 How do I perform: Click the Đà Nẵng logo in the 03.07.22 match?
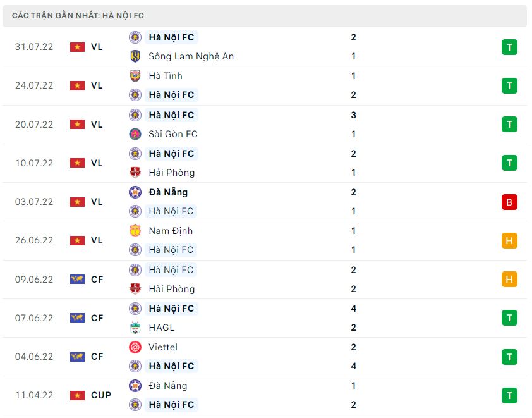click(x=135, y=192)
